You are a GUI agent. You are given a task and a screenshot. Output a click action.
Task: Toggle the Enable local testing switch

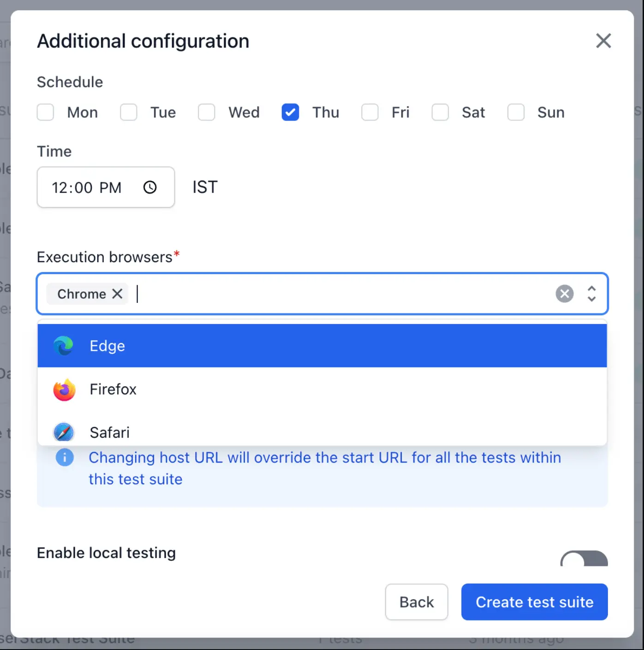[584, 559]
